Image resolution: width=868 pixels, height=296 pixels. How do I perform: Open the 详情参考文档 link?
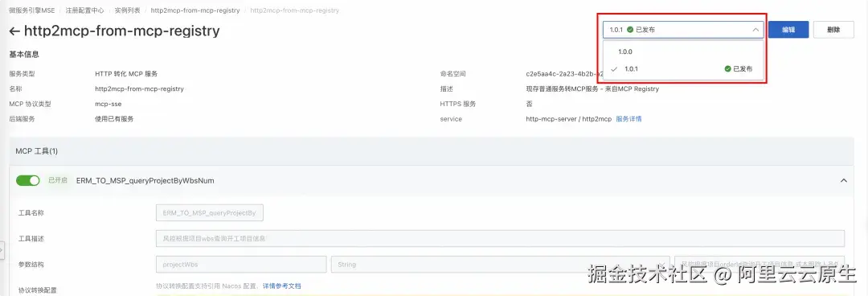click(281, 286)
